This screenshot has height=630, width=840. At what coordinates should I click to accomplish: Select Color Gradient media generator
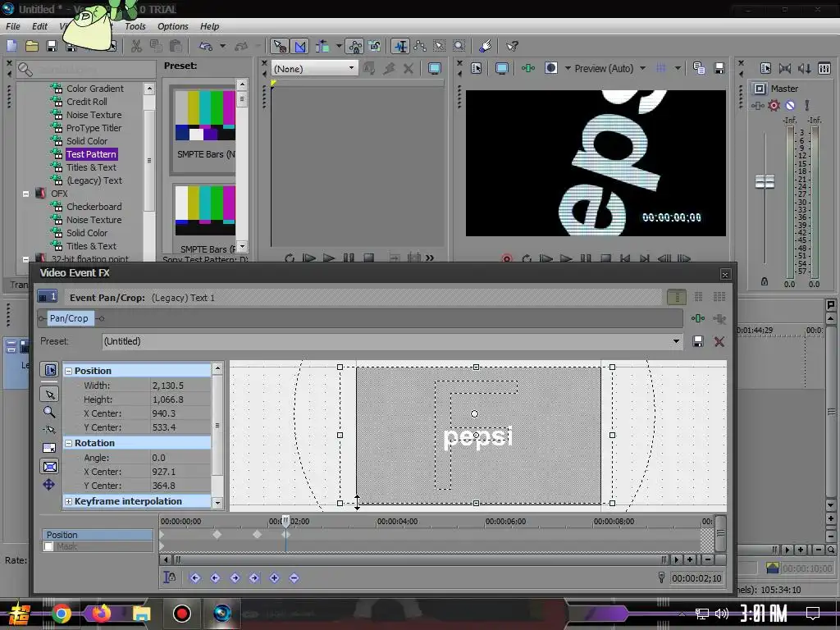(x=95, y=89)
